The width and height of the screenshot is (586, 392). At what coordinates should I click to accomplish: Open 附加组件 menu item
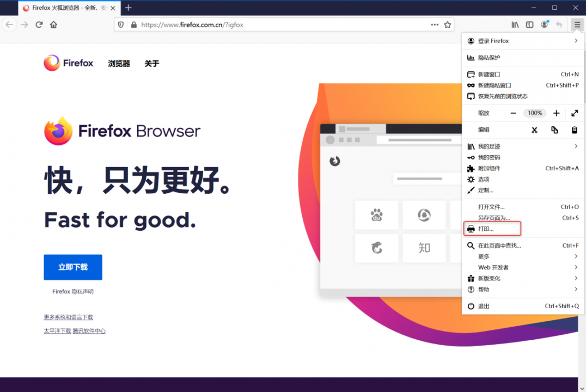[x=523, y=168]
